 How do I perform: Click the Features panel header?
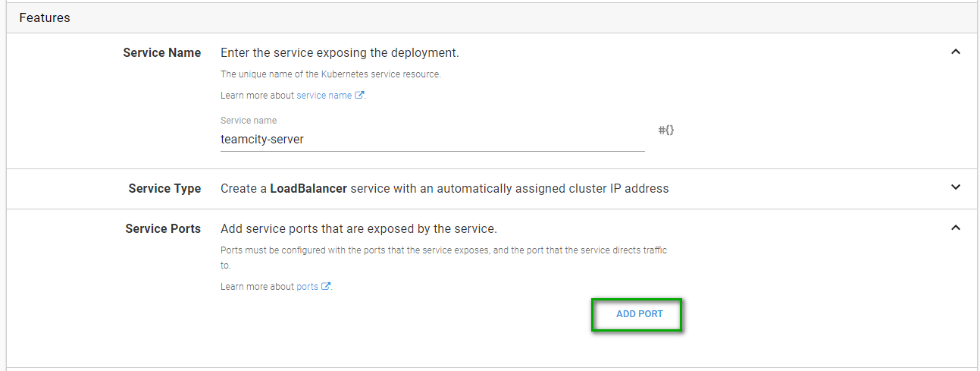coord(45,17)
